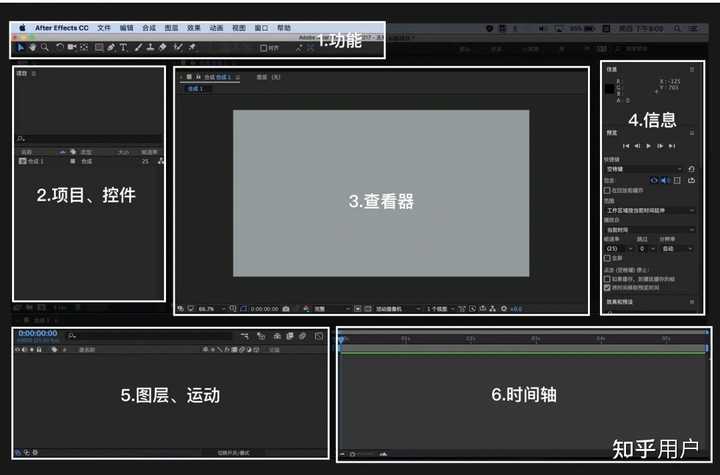Select the arrow Selection tool
This screenshot has width=720, height=475.
(21, 47)
